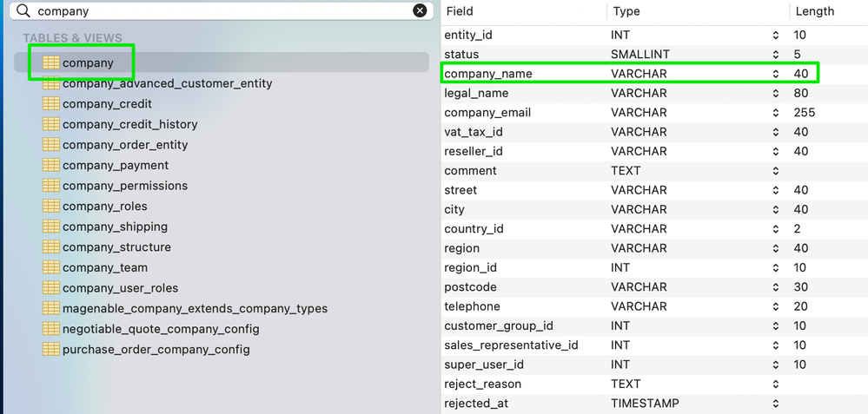
Task: Click the company_roles table icon
Action: coord(50,206)
